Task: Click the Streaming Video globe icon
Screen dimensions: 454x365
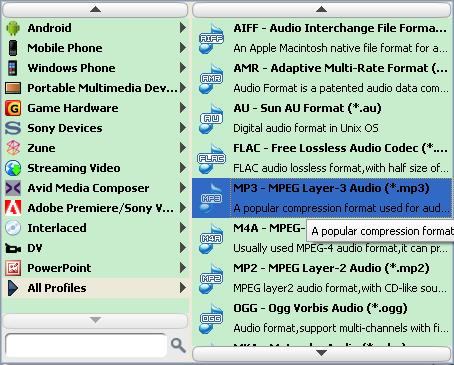Action: (x=13, y=168)
